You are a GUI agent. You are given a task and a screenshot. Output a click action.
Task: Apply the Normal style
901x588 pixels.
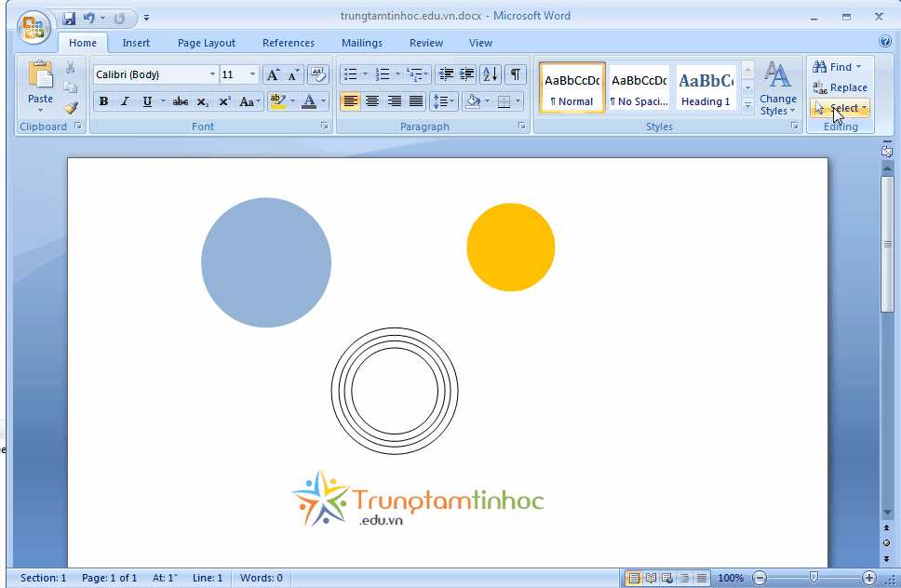point(572,87)
